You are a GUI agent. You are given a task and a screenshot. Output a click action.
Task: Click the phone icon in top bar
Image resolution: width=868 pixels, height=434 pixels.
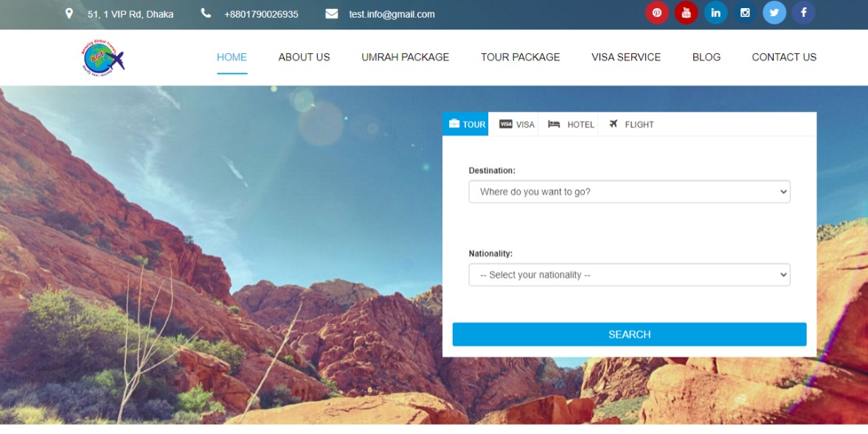[x=206, y=13]
